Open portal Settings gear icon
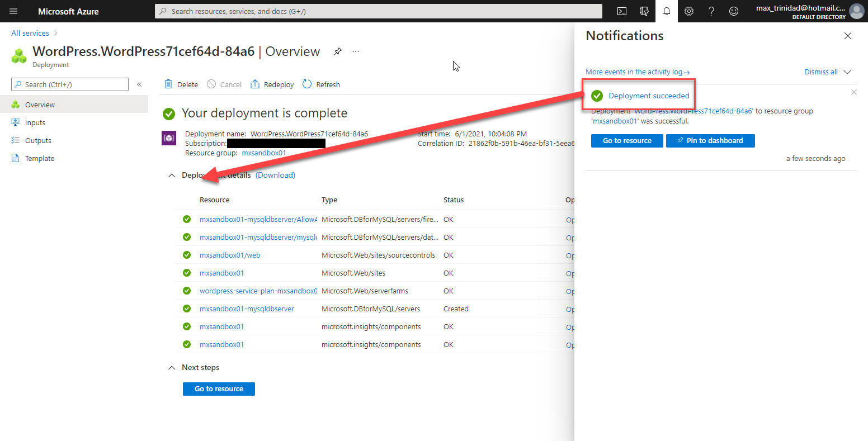This screenshot has height=441, width=868. point(689,11)
